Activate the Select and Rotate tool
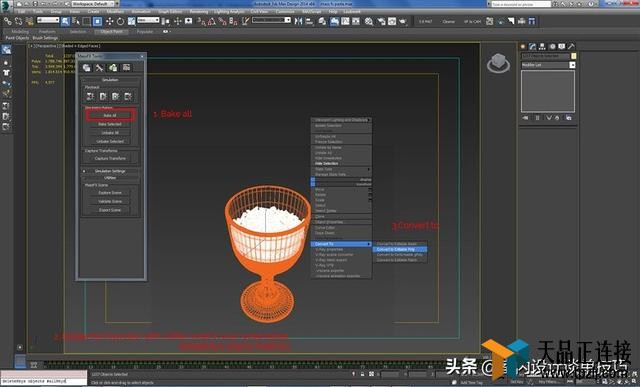 (x=120, y=21)
